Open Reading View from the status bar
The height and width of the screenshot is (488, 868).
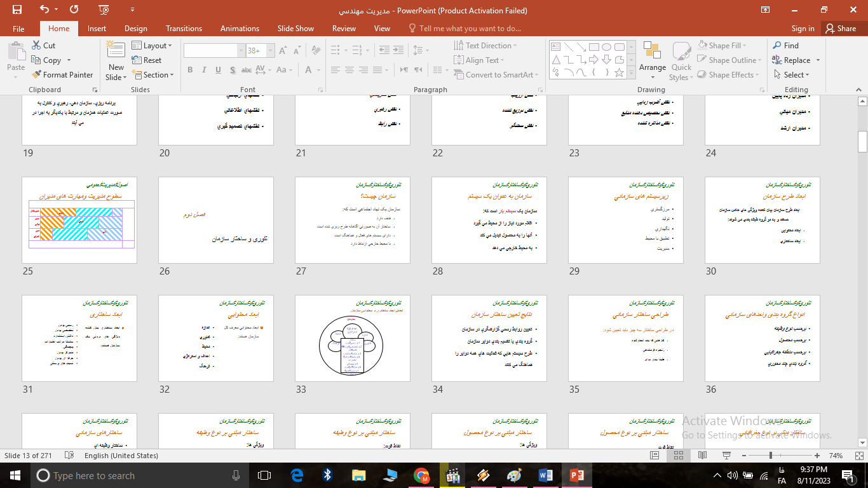coord(702,455)
